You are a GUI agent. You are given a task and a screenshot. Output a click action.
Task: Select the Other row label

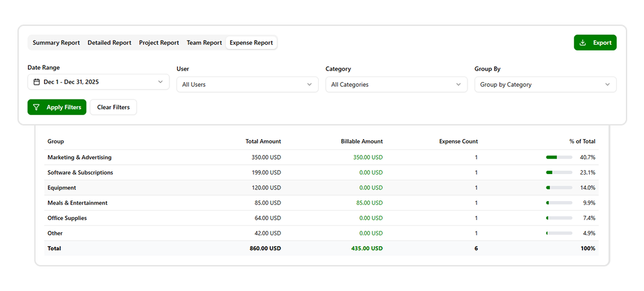point(55,233)
